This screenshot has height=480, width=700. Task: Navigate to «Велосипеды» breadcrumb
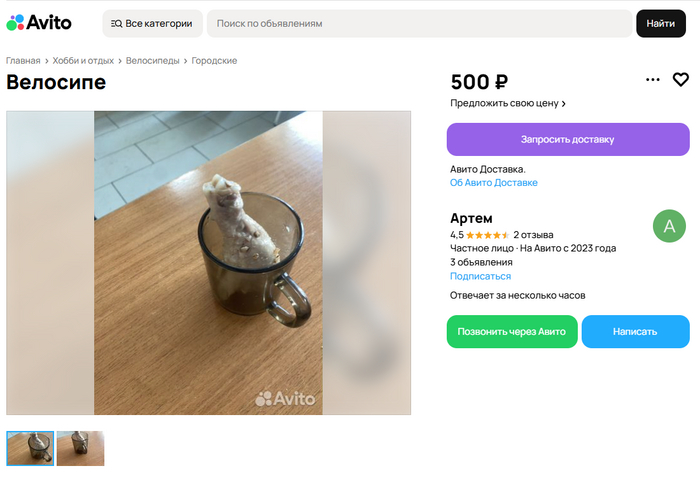(x=152, y=61)
